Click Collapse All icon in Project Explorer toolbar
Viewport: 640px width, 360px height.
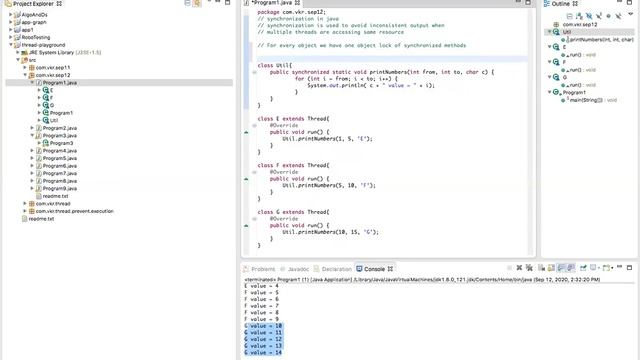[x=187, y=3]
